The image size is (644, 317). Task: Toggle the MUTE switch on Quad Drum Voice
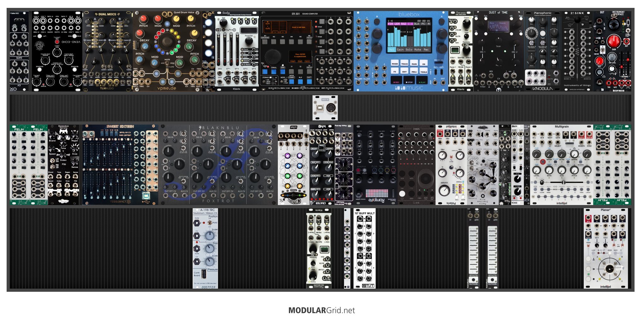167,62
